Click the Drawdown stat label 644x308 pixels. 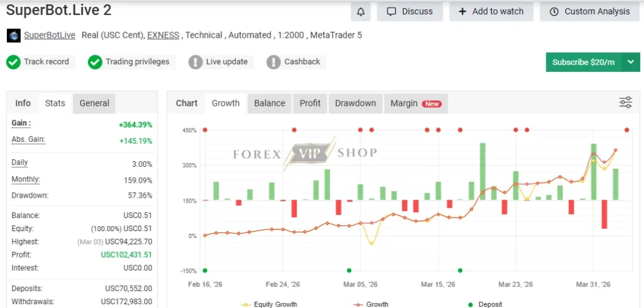tap(30, 195)
